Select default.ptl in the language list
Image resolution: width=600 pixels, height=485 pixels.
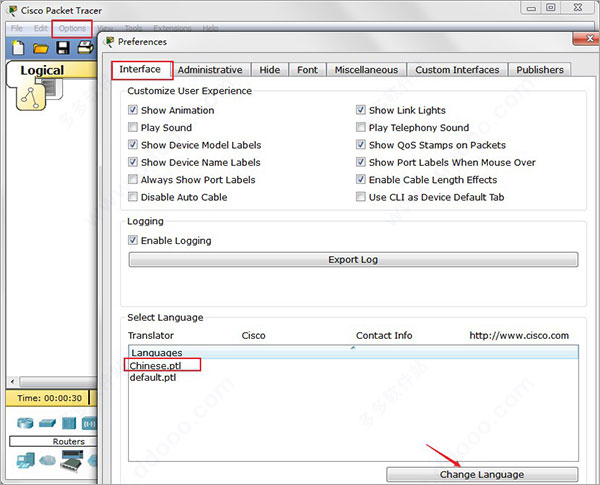pyautogui.click(x=153, y=377)
